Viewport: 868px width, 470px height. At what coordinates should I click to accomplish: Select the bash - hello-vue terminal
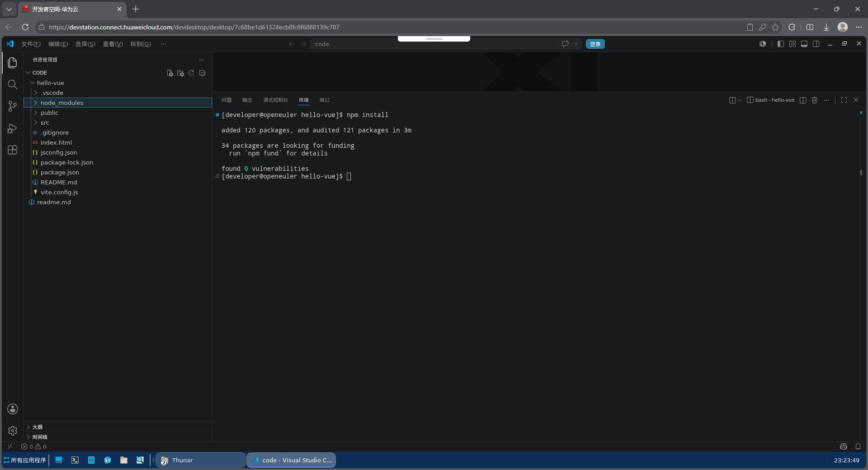click(x=771, y=100)
